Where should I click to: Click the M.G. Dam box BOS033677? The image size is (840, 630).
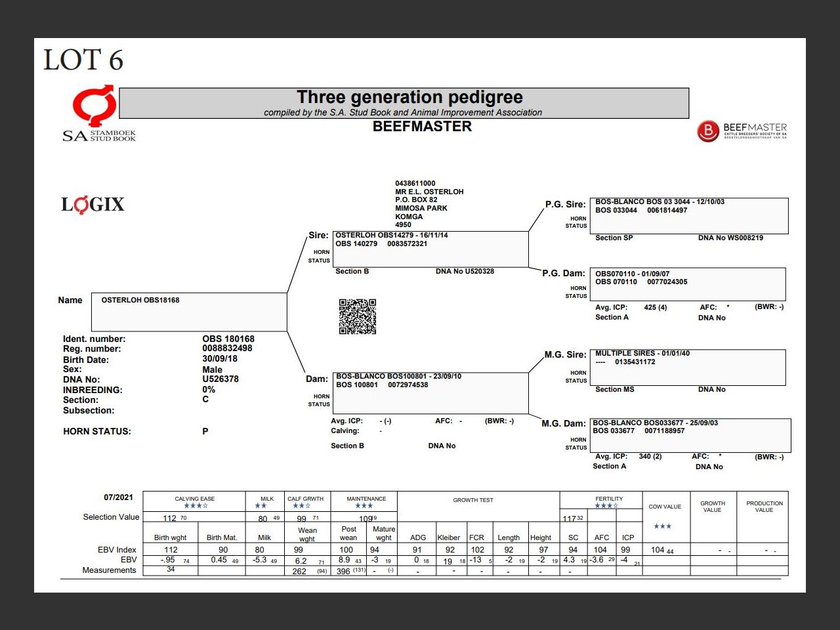coord(690,435)
